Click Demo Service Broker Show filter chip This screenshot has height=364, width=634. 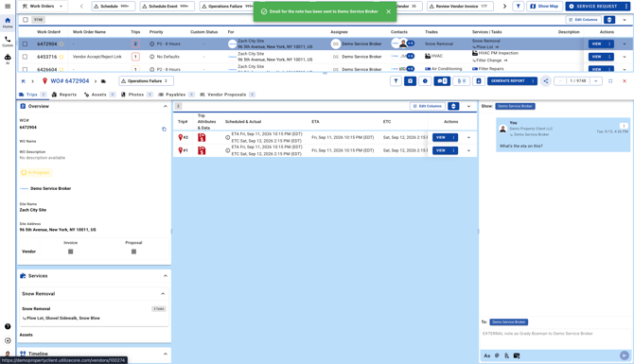tap(515, 106)
